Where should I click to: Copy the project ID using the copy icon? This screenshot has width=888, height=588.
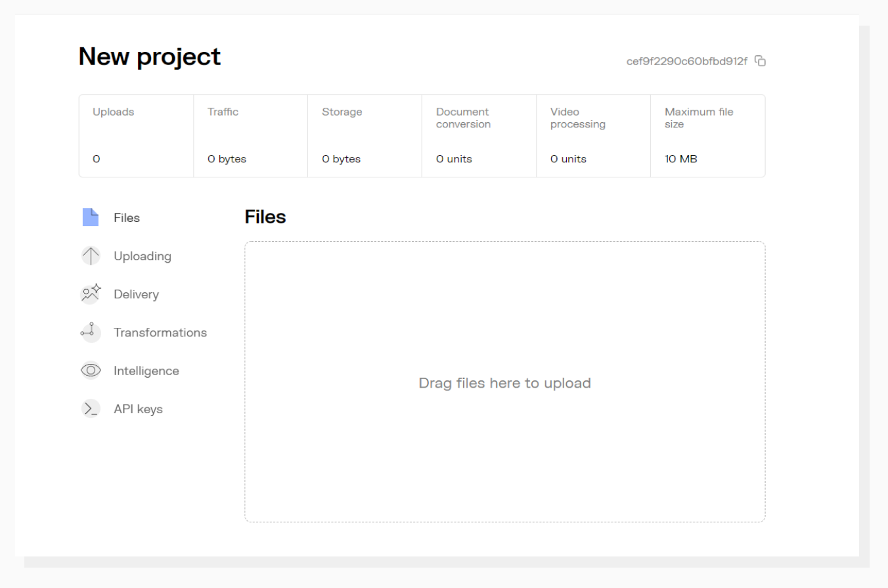(761, 60)
